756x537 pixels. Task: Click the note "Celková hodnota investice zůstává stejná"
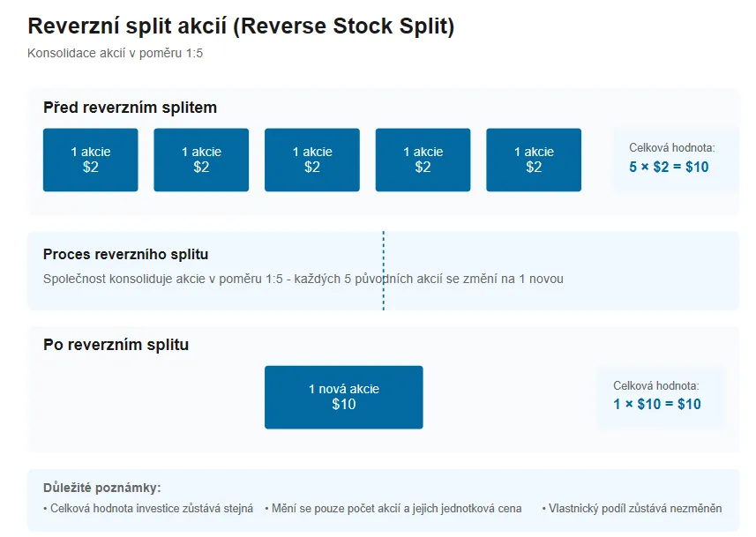point(148,509)
